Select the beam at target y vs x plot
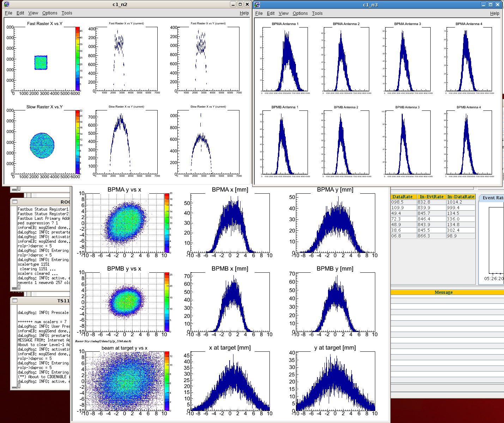504x423 pixels. (125, 381)
